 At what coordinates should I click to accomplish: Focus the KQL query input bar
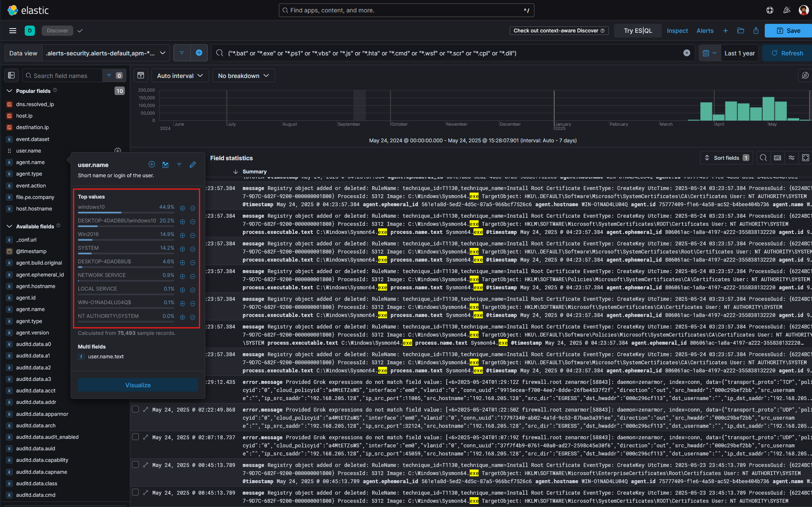point(453,53)
